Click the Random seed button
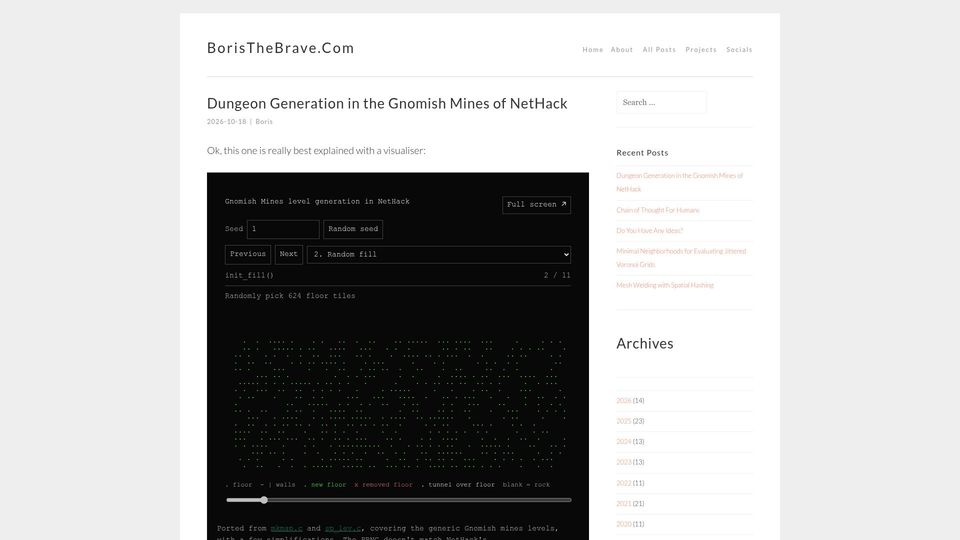 353,229
